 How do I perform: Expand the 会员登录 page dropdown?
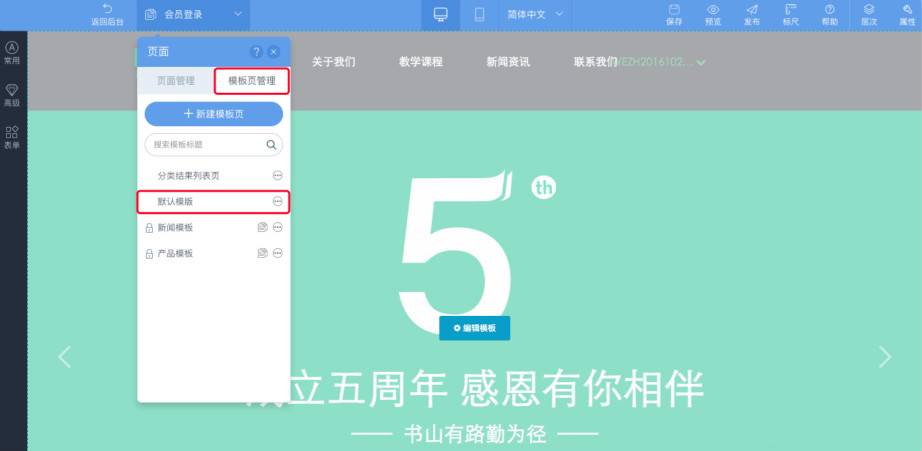[238, 14]
